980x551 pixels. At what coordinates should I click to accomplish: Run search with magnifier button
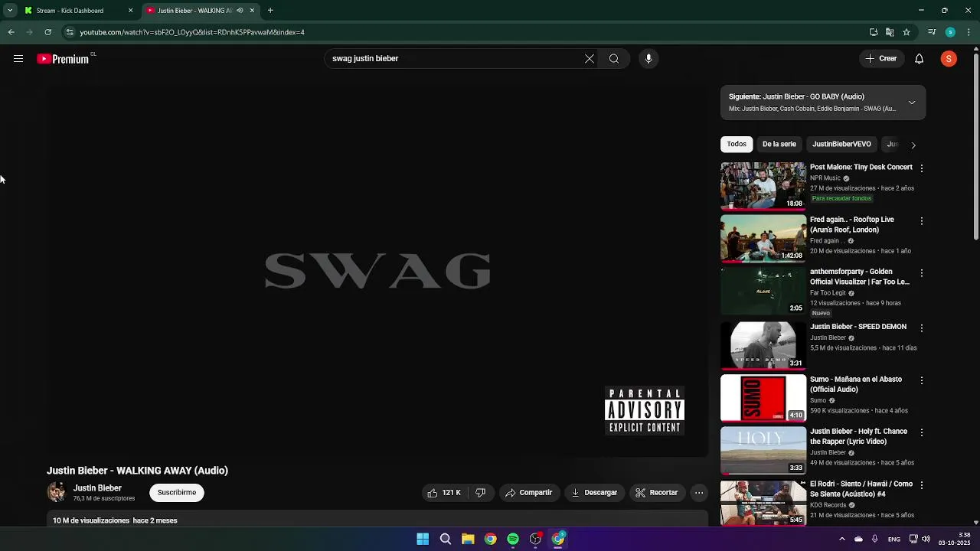[614, 59]
